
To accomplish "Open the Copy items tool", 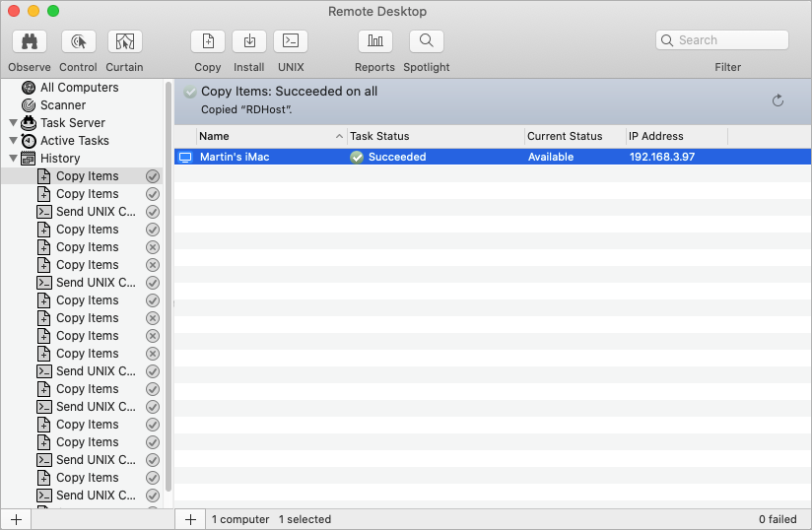I will [208, 41].
